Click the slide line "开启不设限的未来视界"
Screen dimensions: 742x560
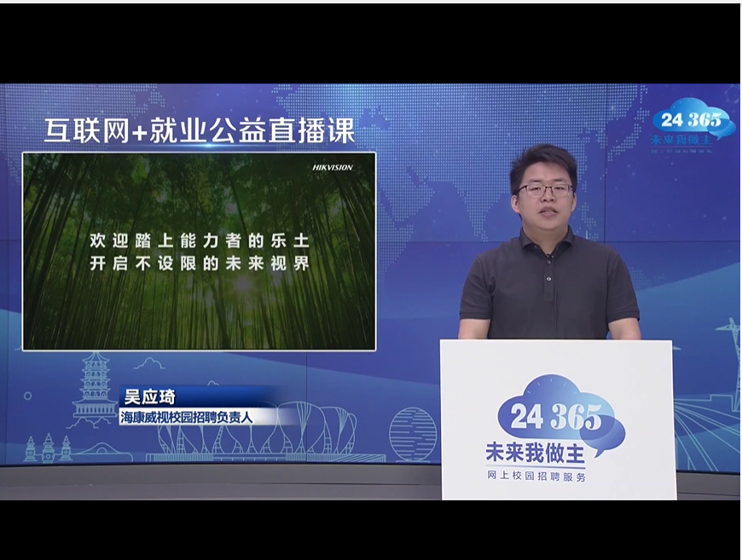pos(200,263)
